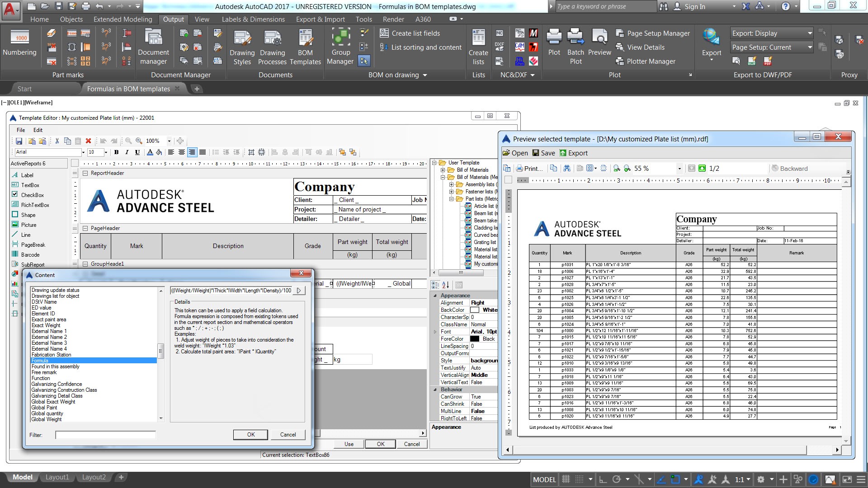Switch to the Labels & Dimensions ribbon tab
Viewport: 868px width, 488px height.
253,19
